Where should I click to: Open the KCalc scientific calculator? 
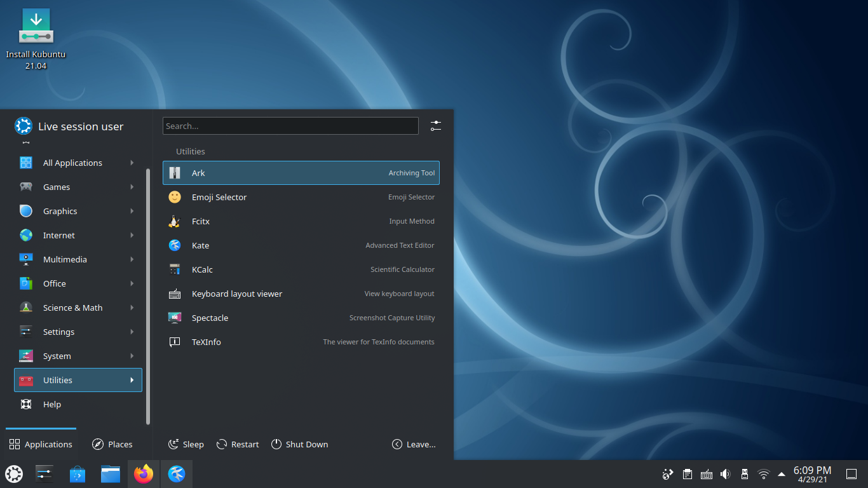click(x=301, y=269)
